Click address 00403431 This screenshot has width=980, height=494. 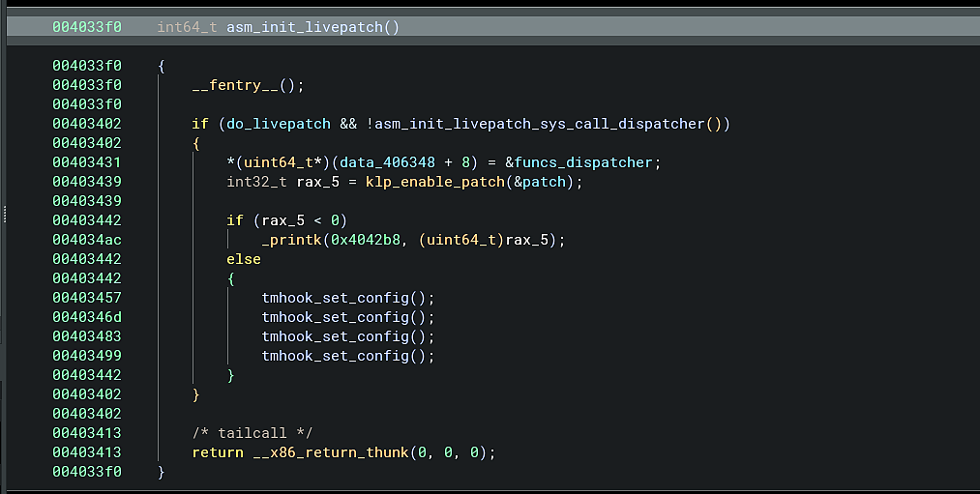pyautogui.click(x=87, y=162)
